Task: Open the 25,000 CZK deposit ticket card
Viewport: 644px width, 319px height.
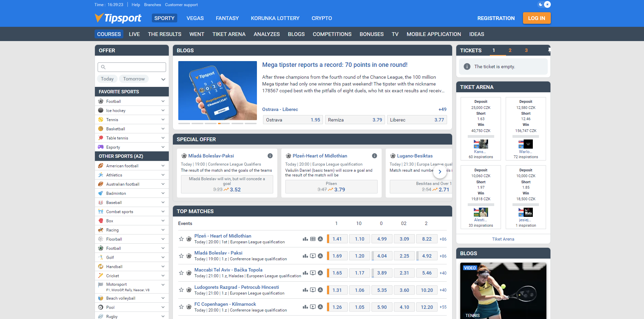Action: click(x=481, y=129)
